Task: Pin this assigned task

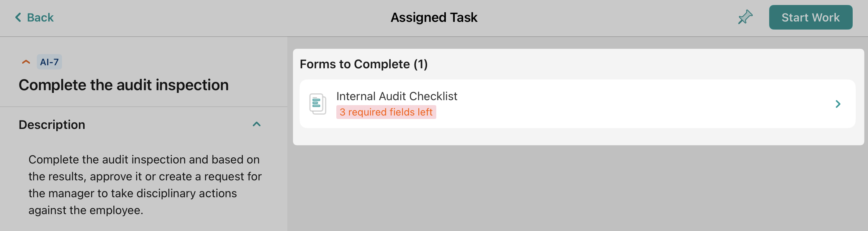Action: pyautogui.click(x=745, y=17)
